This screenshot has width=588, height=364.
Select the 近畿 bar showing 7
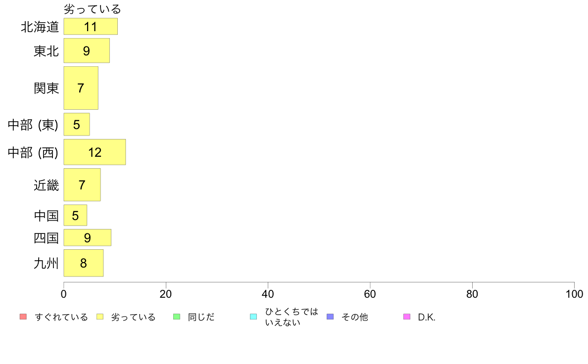[82, 185]
